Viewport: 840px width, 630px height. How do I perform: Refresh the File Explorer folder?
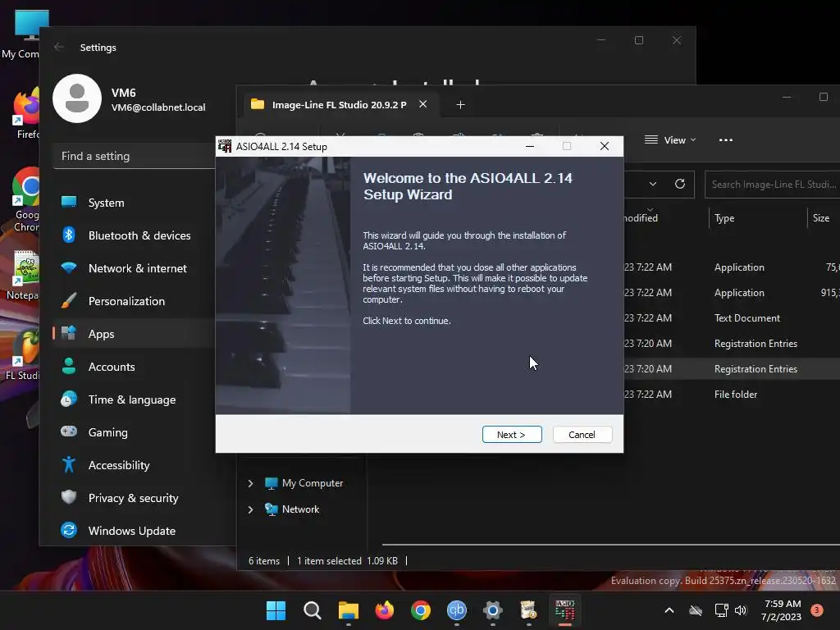[680, 184]
